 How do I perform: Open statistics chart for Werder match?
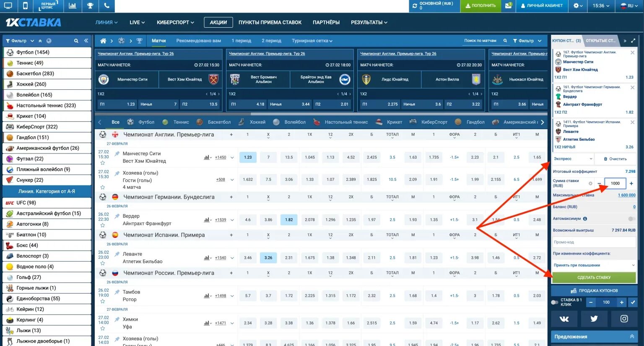(208, 220)
